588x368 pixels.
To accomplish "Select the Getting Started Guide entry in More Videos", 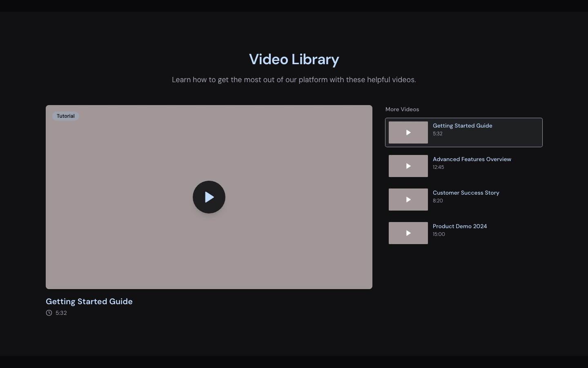I will click(x=464, y=132).
